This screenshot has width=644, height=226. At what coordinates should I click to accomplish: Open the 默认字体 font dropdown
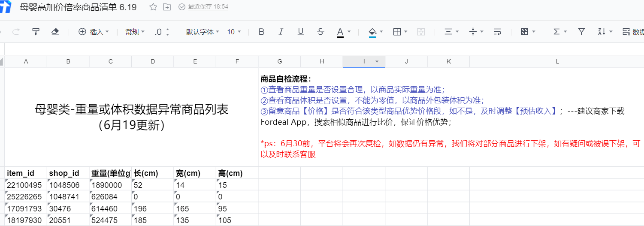[x=203, y=32]
